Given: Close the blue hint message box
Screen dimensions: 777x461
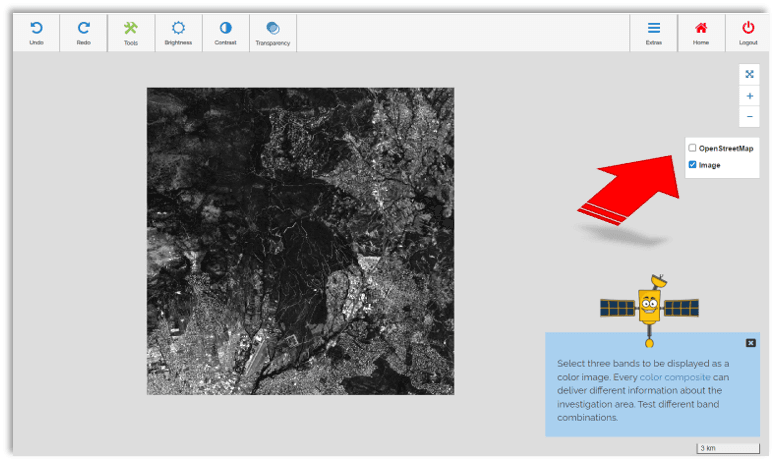Looking at the screenshot, I should pos(751,343).
